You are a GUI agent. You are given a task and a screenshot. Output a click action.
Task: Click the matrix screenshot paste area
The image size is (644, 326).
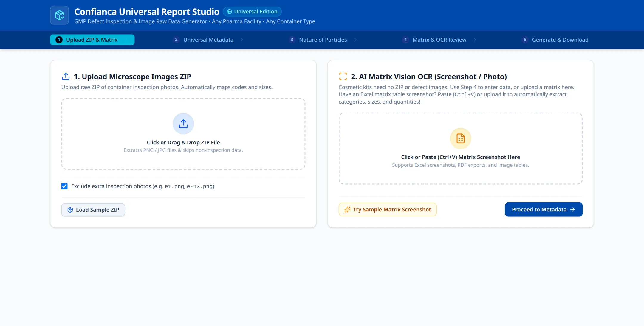click(460, 149)
